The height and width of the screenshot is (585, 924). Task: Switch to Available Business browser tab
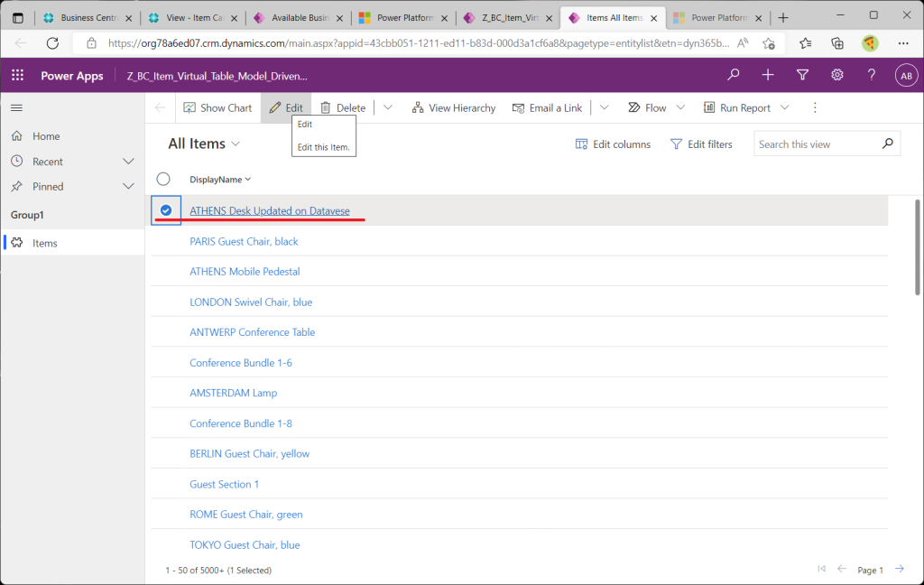click(x=299, y=18)
